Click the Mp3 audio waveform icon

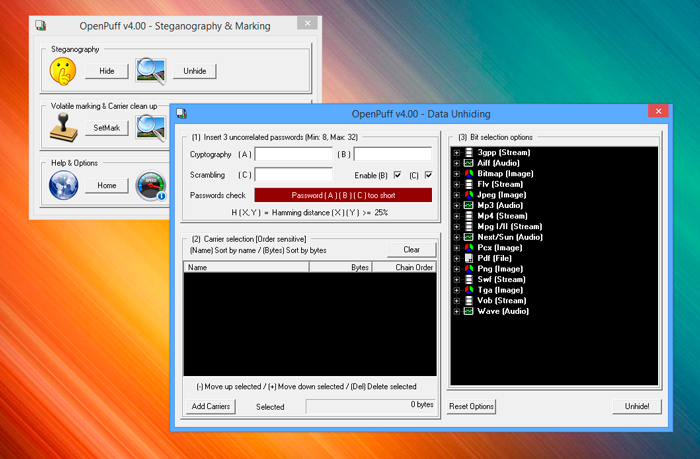pyautogui.click(x=468, y=205)
